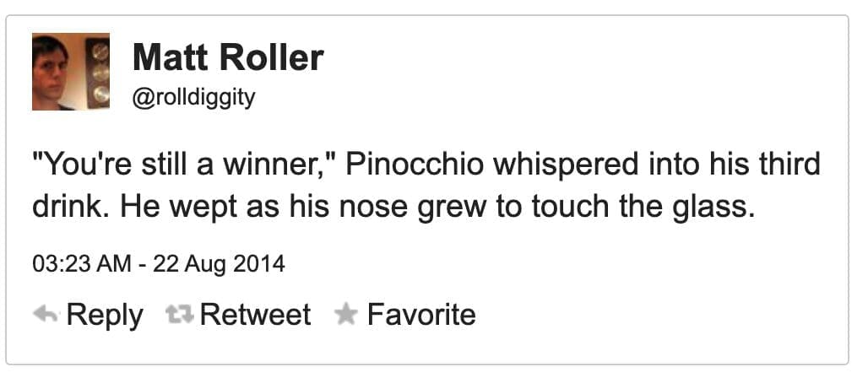Screen dimensions: 868x378
Task: Click the Matt Roller display name
Action: 228,58
